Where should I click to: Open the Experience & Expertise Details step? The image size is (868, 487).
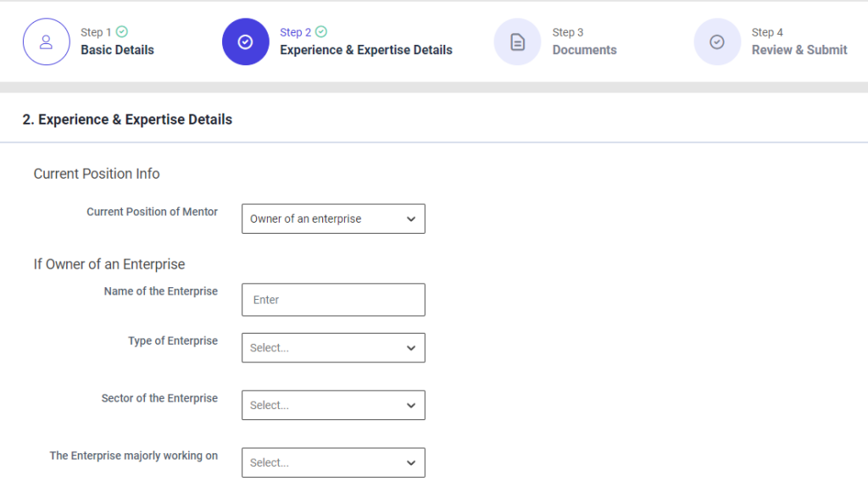click(365, 50)
